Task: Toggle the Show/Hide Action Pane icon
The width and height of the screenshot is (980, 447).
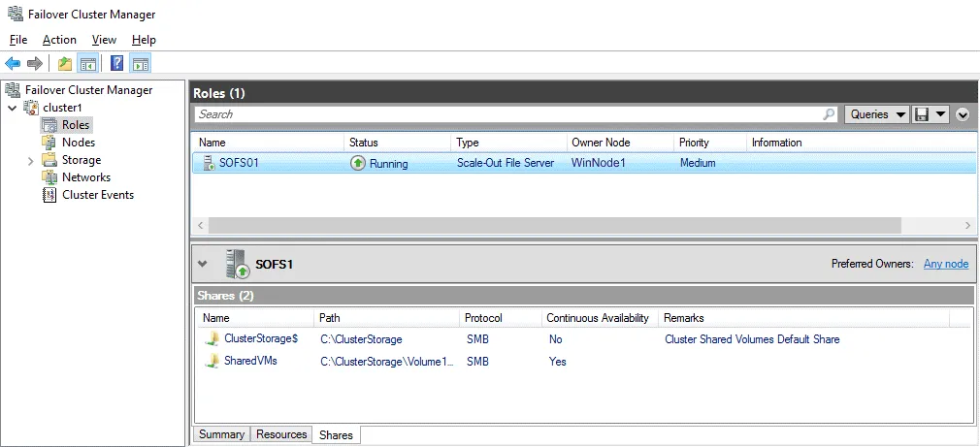Action: (140, 64)
